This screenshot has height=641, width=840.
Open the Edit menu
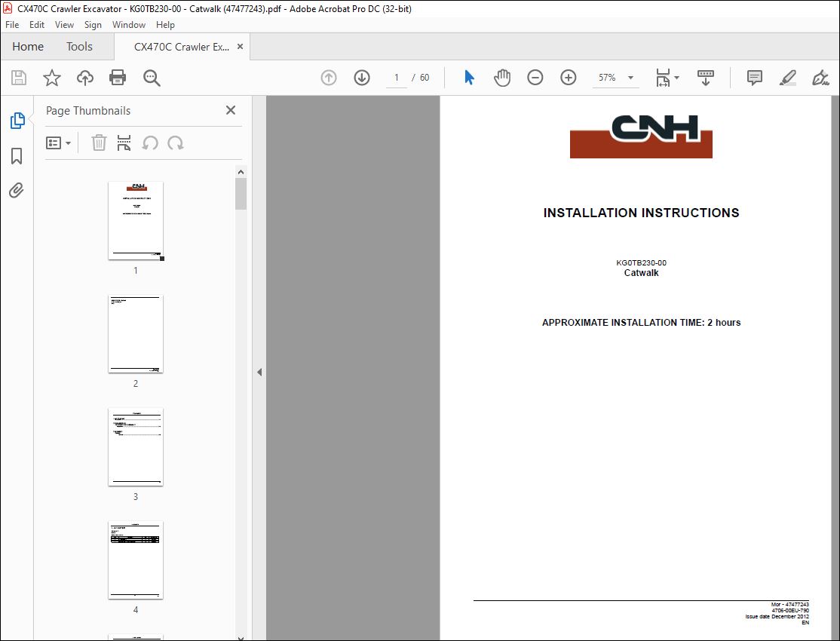[36, 25]
